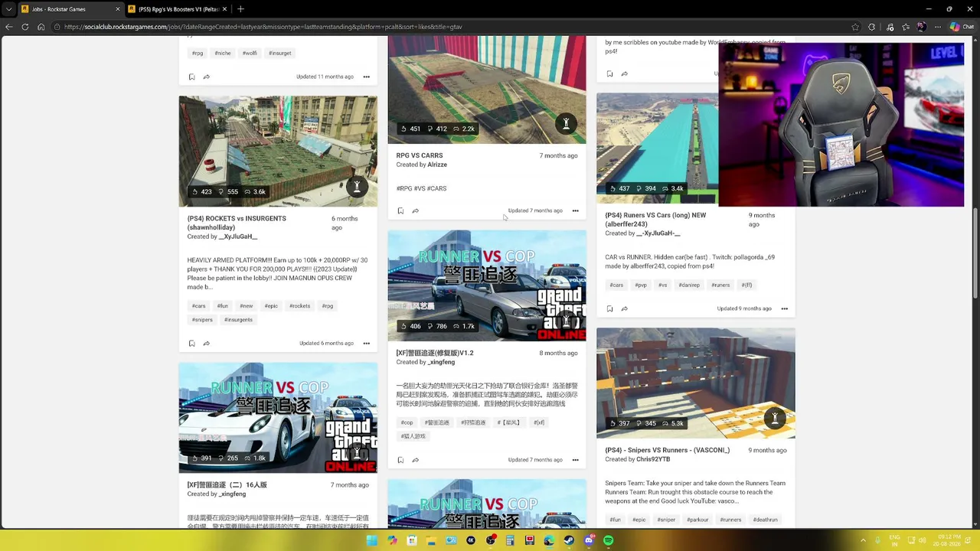The width and height of the screenshot is (980, 551).
Task: Open creator profile __XyJluGaH__
Action: pos(238,237)
